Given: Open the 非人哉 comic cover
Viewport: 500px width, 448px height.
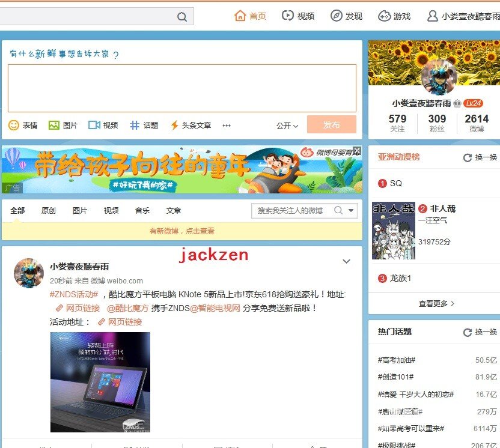Looking at the screenshot, I should click(394, 231).
